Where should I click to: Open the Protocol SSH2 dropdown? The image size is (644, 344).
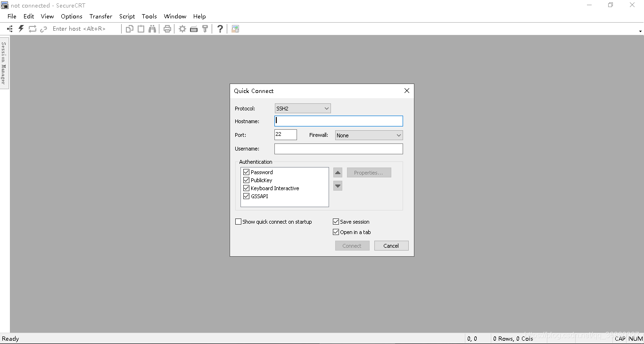tap(303, 109)
